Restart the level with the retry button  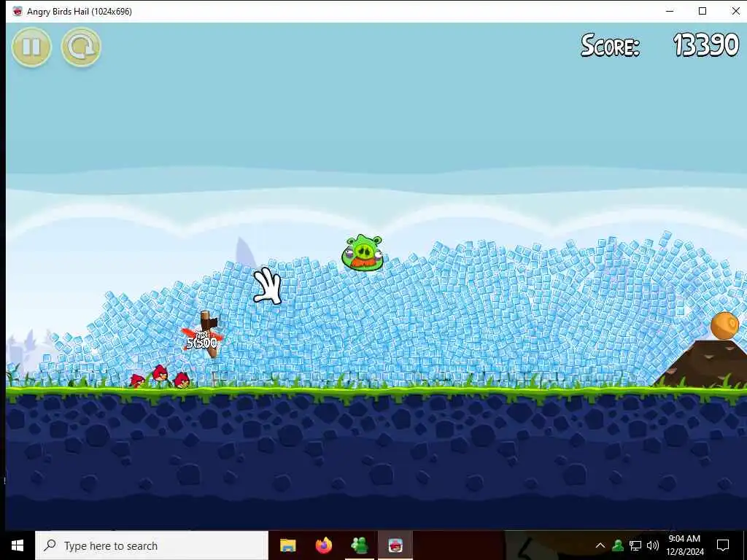point(81,47)
